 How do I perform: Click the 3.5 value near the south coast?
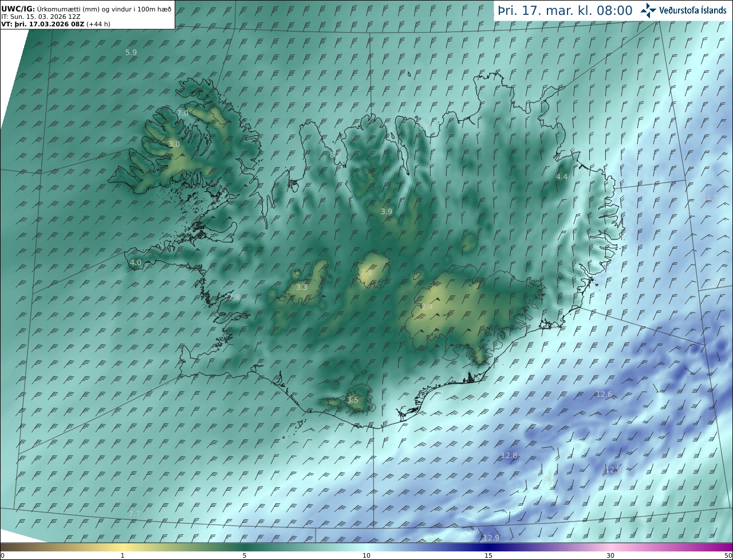pyautogui.click(x=353, y=400)
